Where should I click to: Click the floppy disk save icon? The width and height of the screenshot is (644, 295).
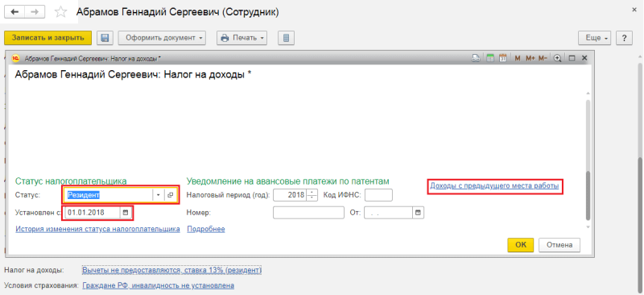click(105, 38)
